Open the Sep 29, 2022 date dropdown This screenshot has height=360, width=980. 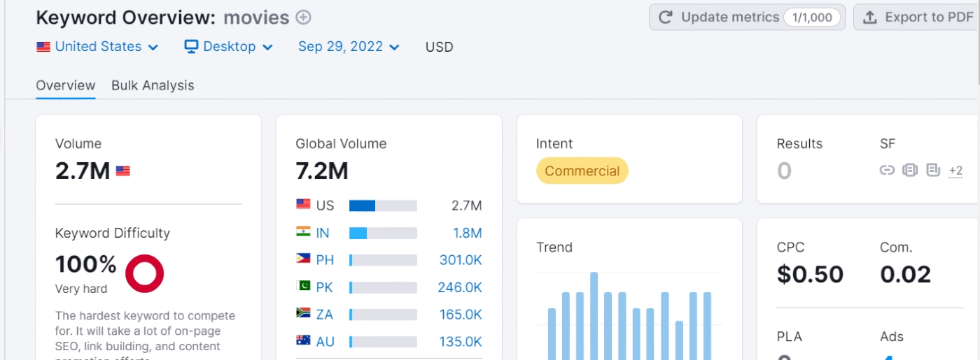pos(349,47)
